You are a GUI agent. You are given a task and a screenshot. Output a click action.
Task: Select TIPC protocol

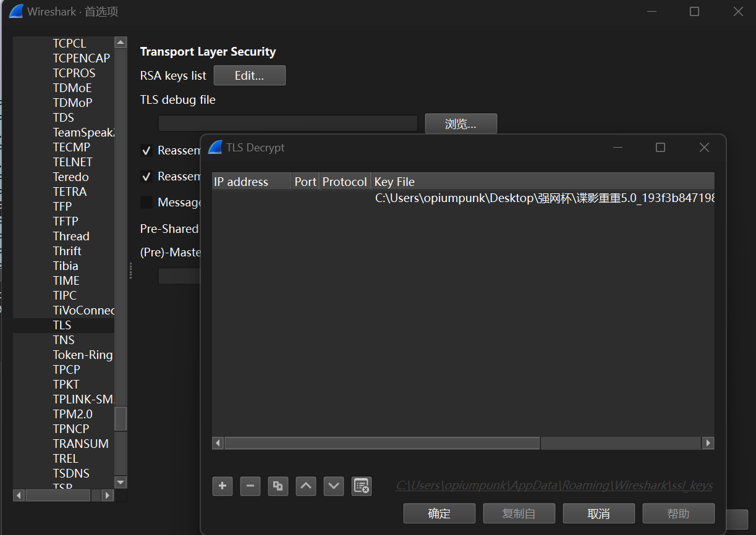65,295
